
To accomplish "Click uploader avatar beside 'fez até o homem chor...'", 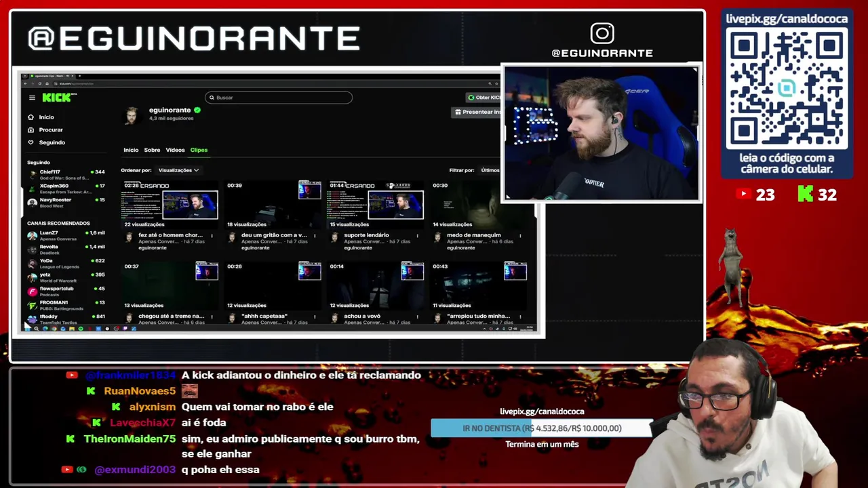I will 129,237.
